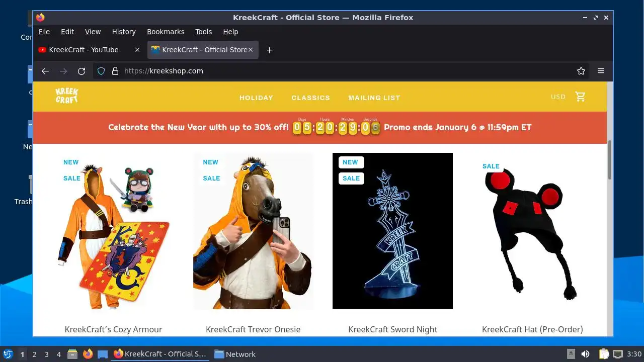The image size is (644, 362).
Task: Open the Sword Night light product image
Action: pyautogui.click(x=392, y=231)
